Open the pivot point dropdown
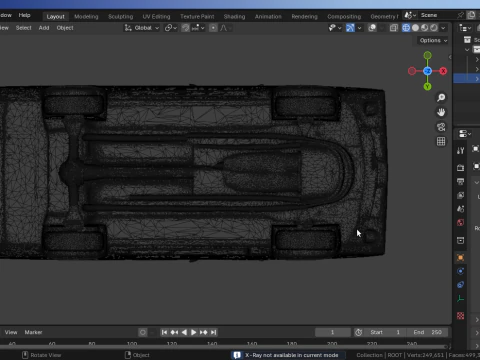Viewport: 480px width, 360px height. (x=170, y=28)
